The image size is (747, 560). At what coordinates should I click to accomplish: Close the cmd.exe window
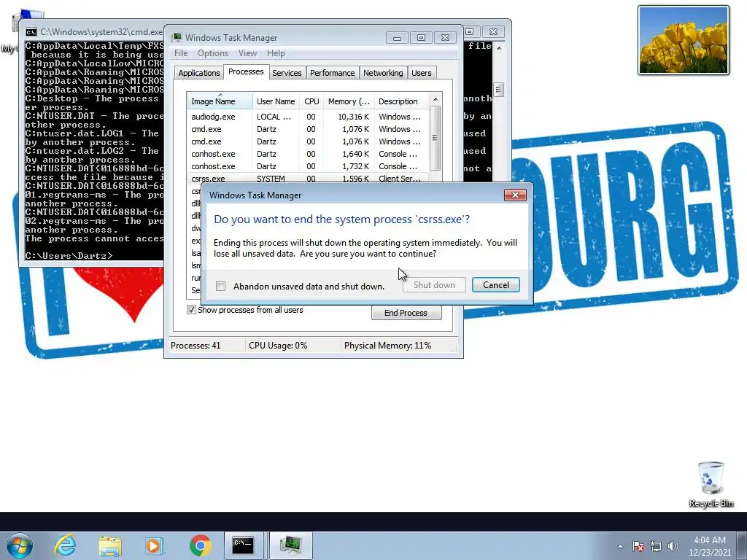point(494,31)
